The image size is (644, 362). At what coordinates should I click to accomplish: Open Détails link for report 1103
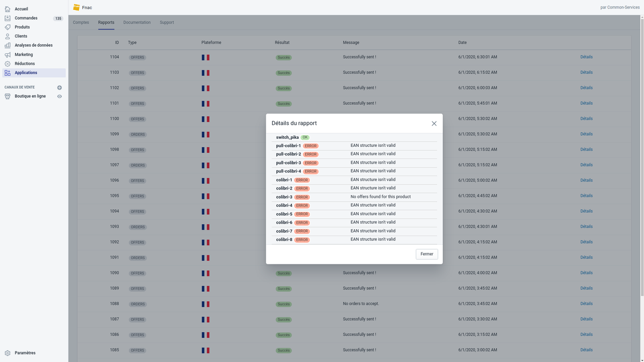[586, 72]
